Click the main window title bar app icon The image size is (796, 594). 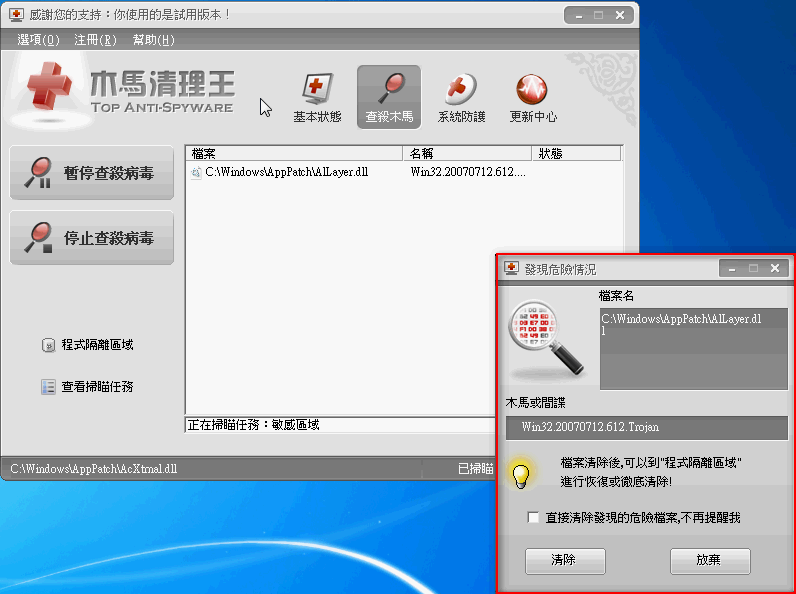16,14
